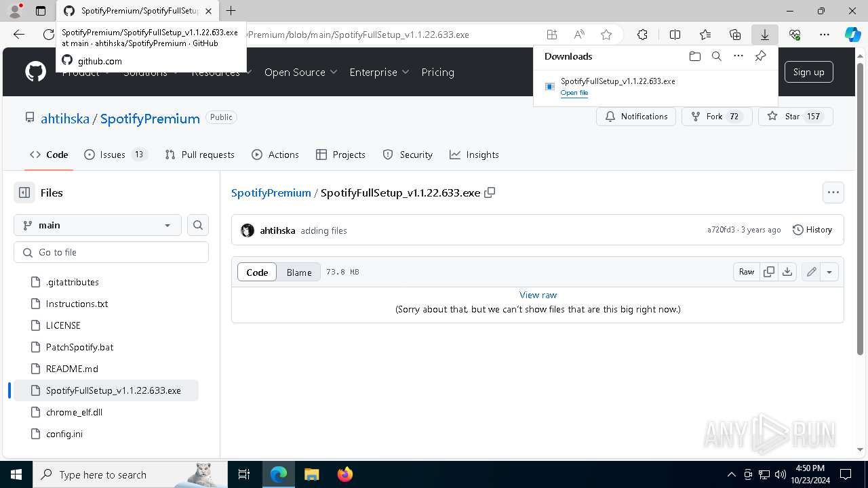This screenshot has height=488, width=868.
Task: Open chrome_elf.dll in file tree
Action: [74, 412]
